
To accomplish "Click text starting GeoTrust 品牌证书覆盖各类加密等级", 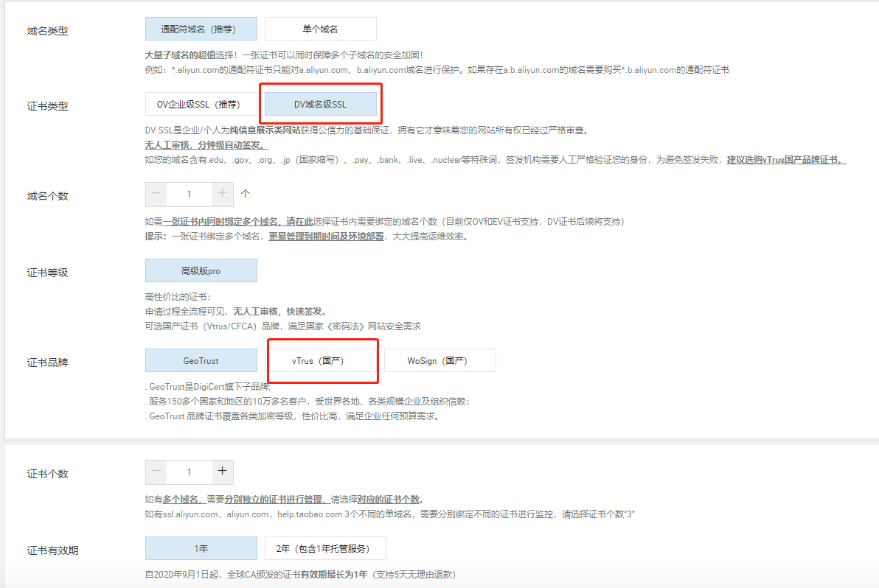I will coord(292,416).
